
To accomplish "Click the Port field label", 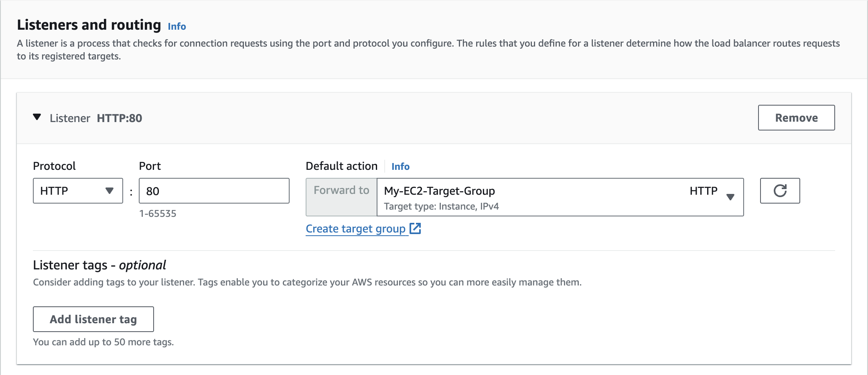I will point(150,166).
